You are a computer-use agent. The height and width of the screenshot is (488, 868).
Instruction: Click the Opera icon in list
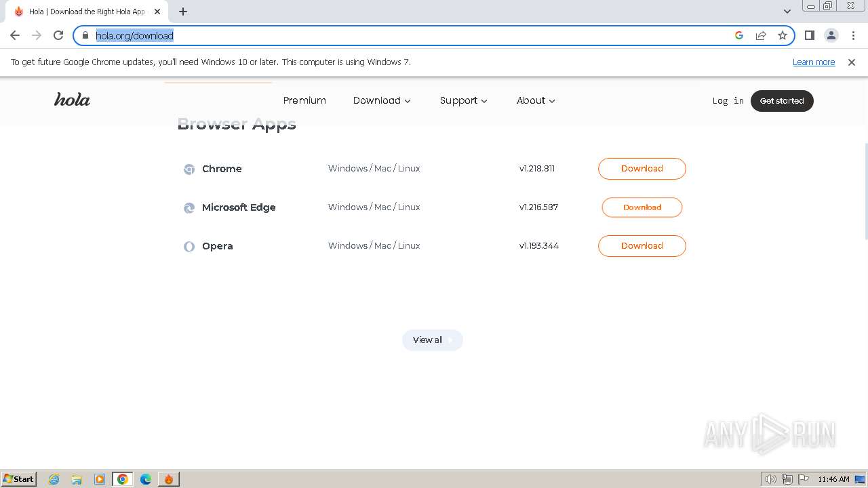[189, 246]
